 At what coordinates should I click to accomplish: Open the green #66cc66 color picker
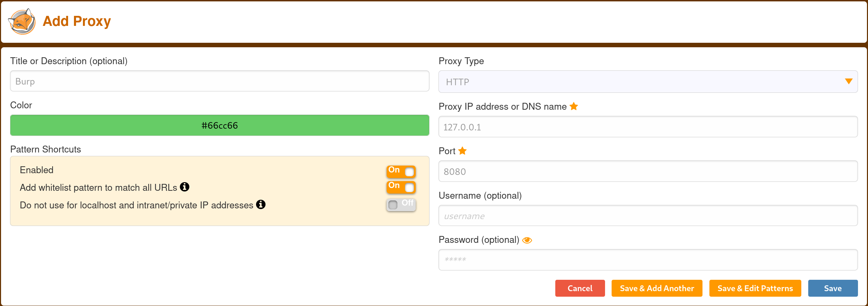220,125
